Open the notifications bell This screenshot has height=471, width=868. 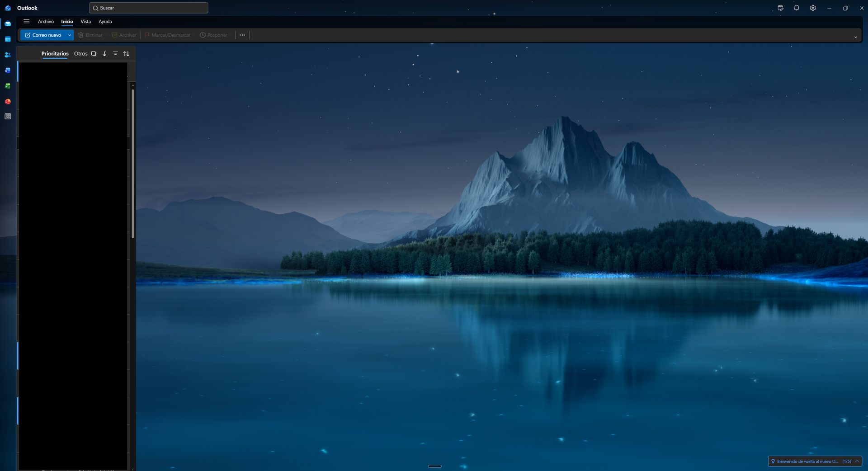tap(797, 8)
